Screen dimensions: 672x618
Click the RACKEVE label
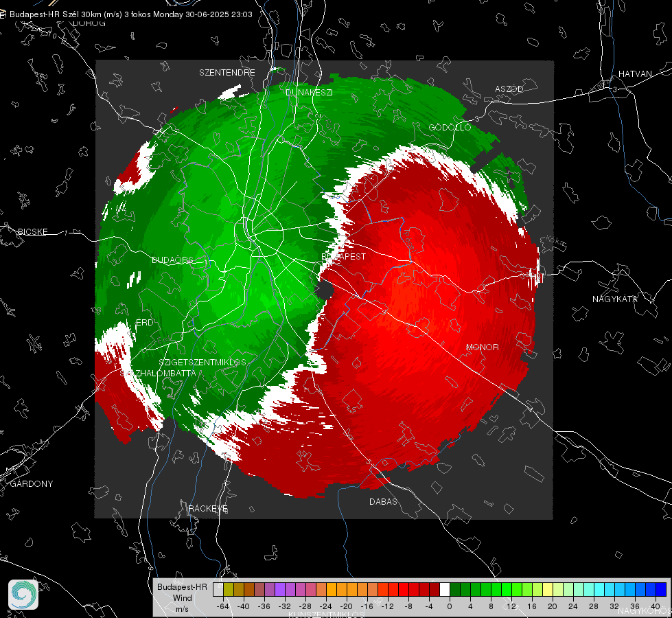pyautogui.click(x=208, y=508)
